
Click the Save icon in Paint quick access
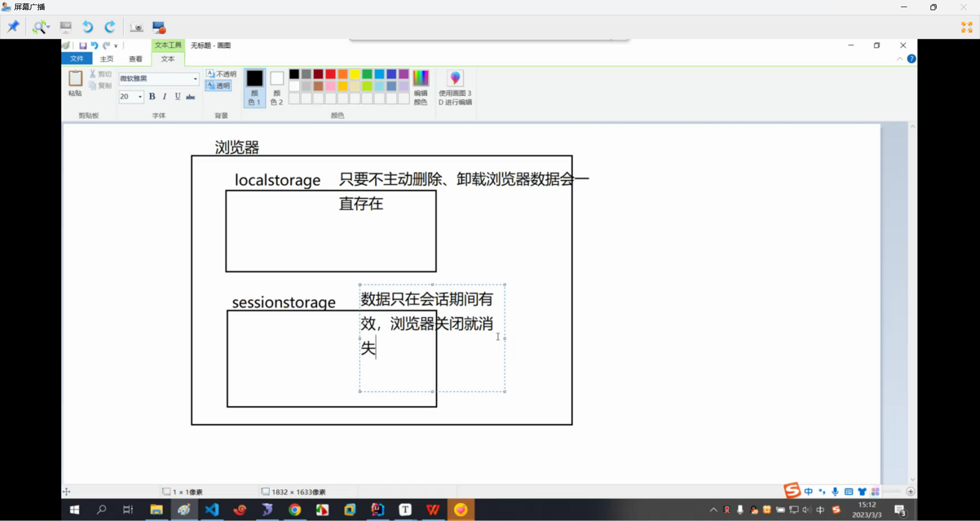point(83,45)
